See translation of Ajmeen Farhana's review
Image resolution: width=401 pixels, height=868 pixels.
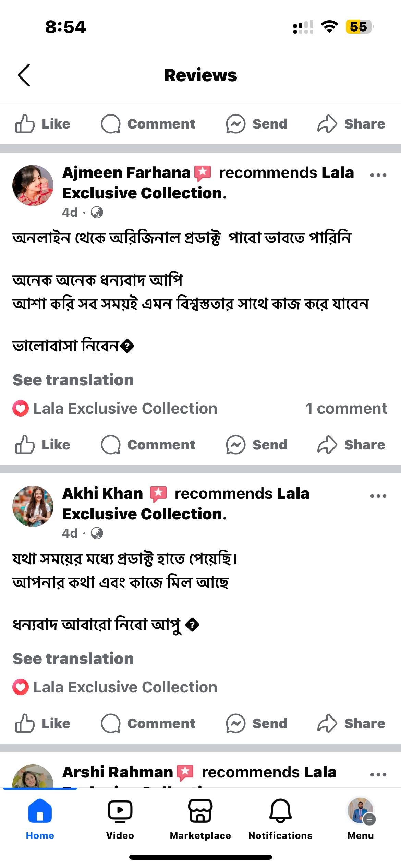73,380
